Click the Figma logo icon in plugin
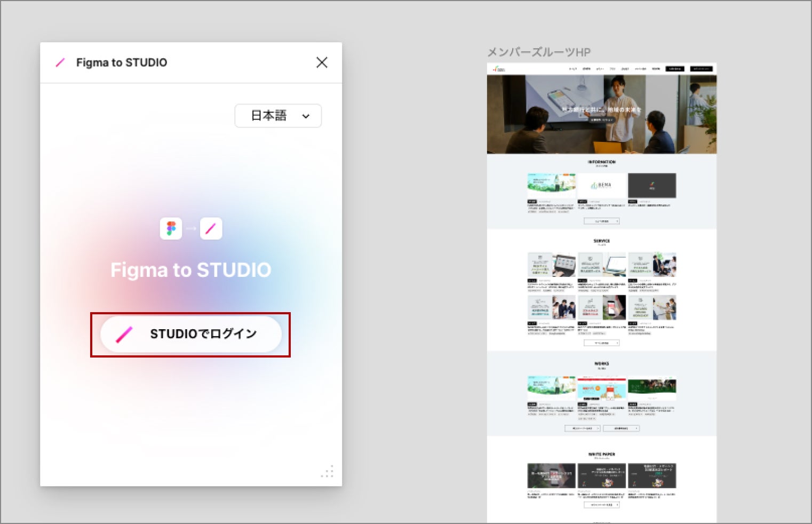Screen dimensions: 812x524 (x=171, y=228)
